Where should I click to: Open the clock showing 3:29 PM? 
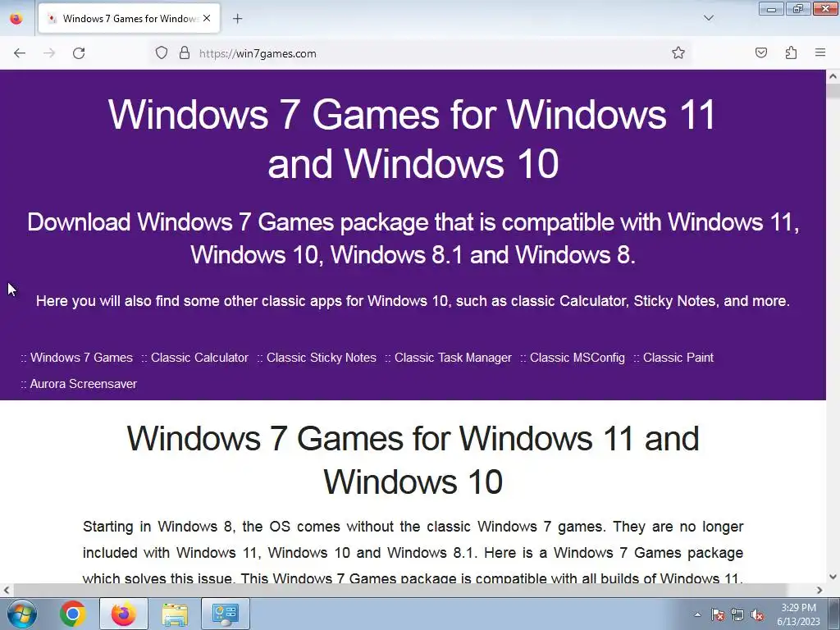pos(798,614)
